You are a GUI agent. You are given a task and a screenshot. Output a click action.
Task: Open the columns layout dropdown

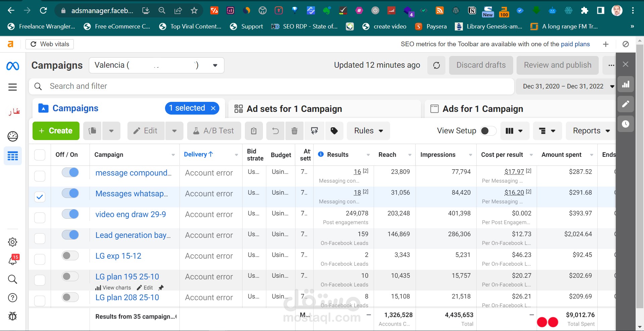click(515, 131)
